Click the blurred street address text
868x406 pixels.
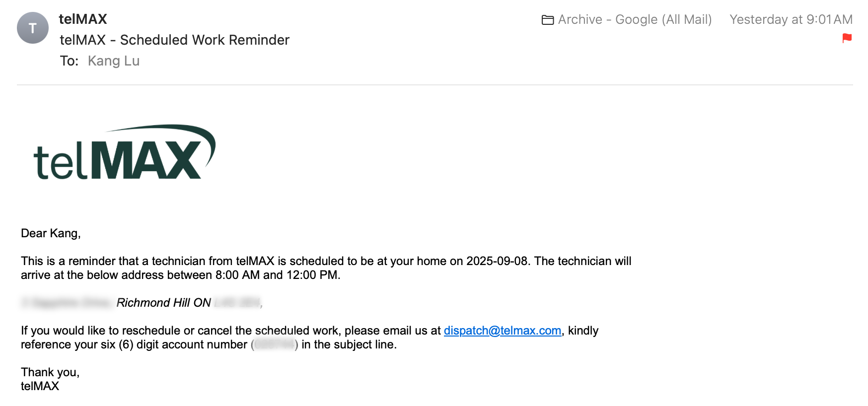click(68, 303)
